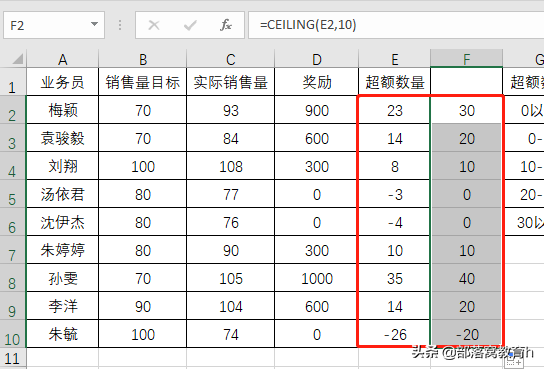Select column A header
Viewport: 544px width, 369px height.
(62, 58)
